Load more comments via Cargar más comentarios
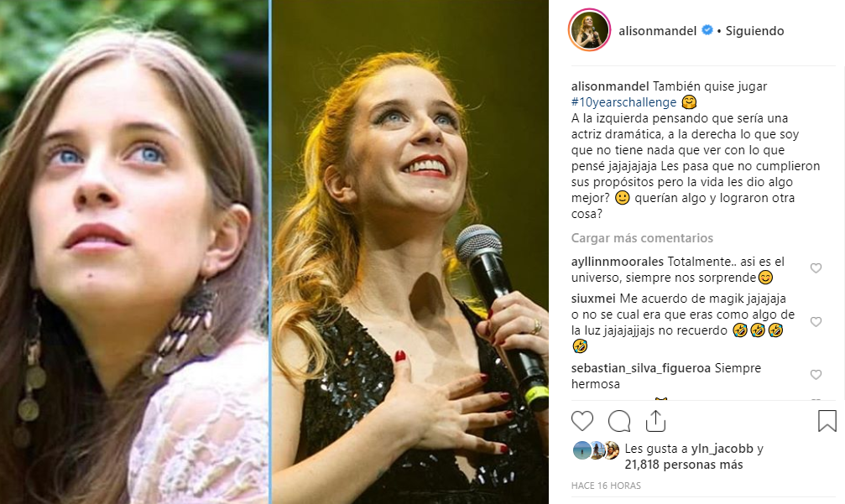 click(642, 238)
